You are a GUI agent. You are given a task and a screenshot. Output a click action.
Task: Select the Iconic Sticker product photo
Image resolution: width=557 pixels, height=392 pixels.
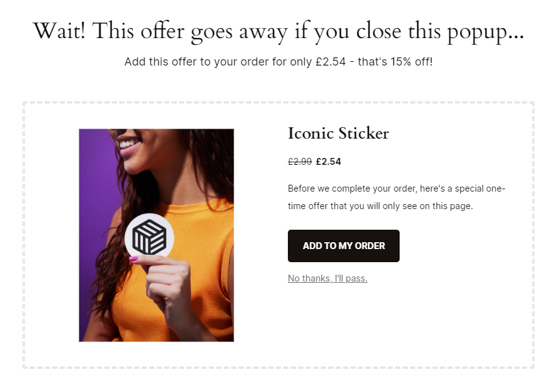click(156, 235)
